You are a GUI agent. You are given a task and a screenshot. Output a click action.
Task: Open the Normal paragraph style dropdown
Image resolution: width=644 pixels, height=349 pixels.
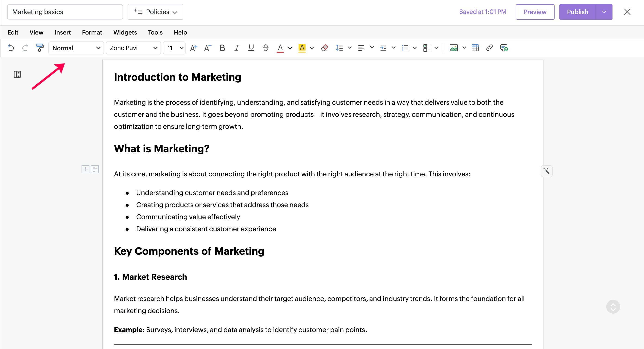[76, 48]
